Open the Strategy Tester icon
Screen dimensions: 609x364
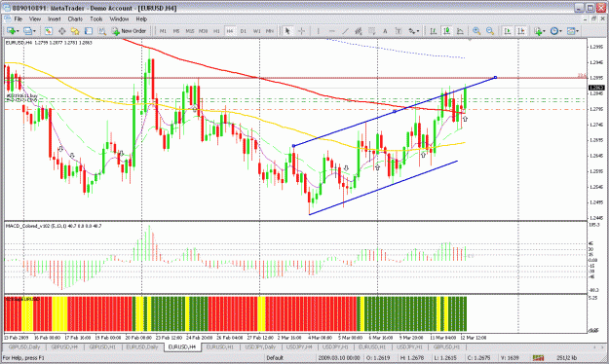[101, 31]
